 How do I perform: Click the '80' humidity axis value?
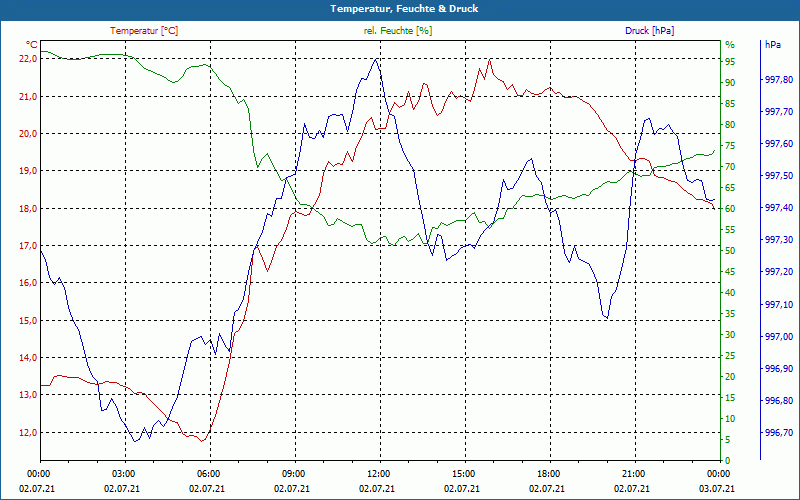730,124
